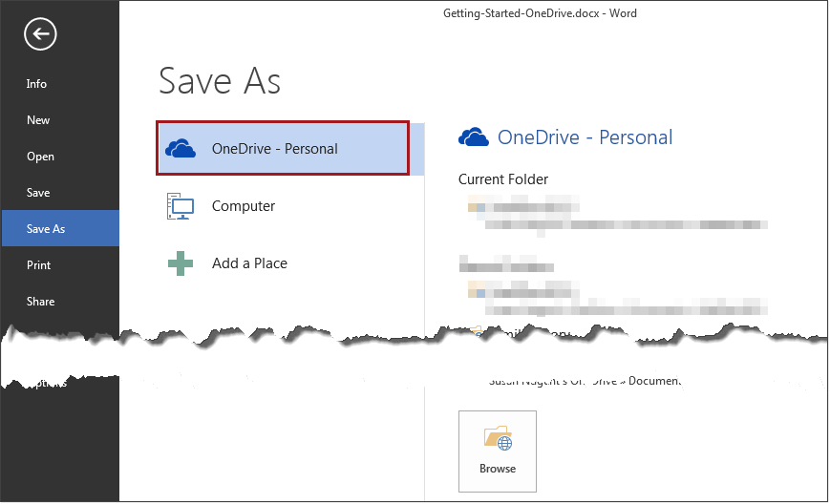The width and height of the screenshot is (830, 504).
Task: Click the folder globe icon on Browse
Action: coord(498,438)
